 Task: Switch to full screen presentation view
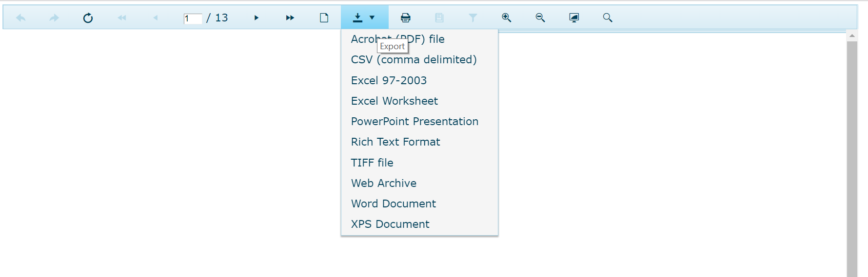click(574, 18)
